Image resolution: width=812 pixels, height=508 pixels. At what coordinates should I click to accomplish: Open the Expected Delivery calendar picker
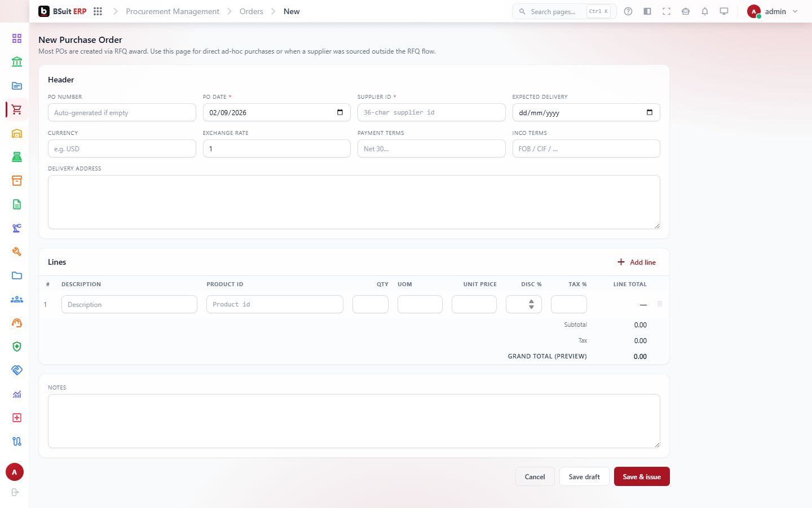coord(650,112)
